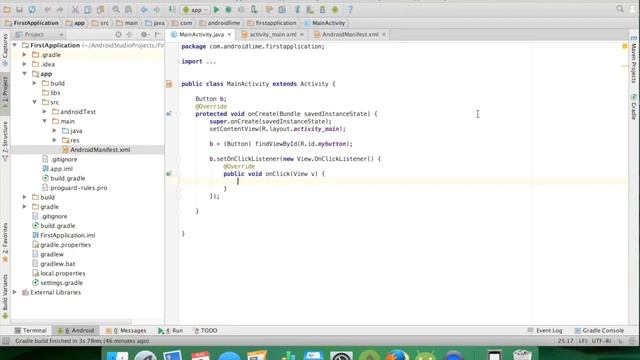Open the 6: Android tool window
The height and width of the screenshot is (360, 640).
coord(76,331)
